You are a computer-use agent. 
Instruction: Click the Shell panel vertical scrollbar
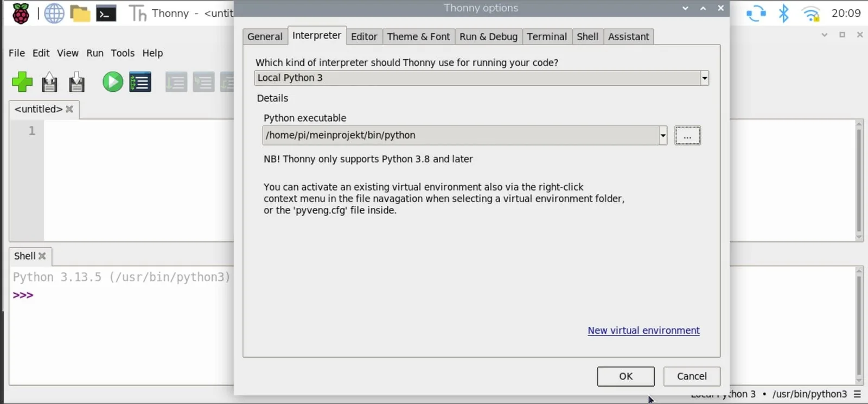(x=859, y=326)
